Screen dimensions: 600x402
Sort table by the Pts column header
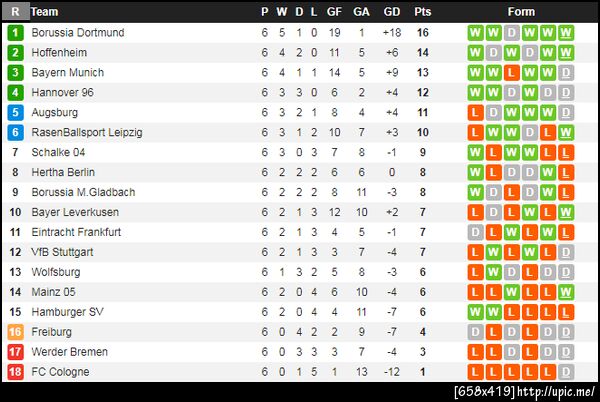click(423, 12)
